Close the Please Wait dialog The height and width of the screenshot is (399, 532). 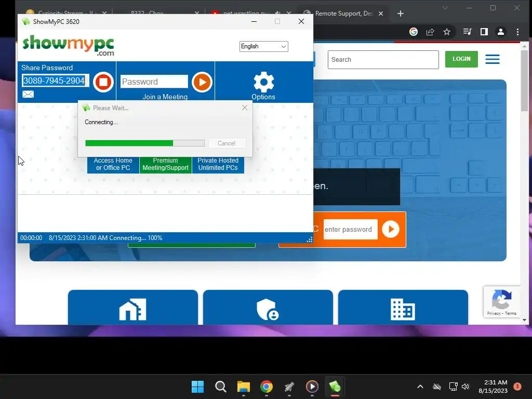[245, 108]
